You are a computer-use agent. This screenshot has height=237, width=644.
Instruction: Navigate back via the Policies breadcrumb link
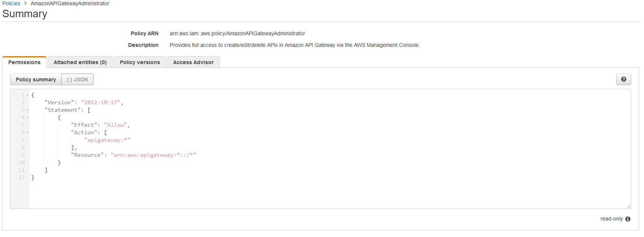click(11, 3)
